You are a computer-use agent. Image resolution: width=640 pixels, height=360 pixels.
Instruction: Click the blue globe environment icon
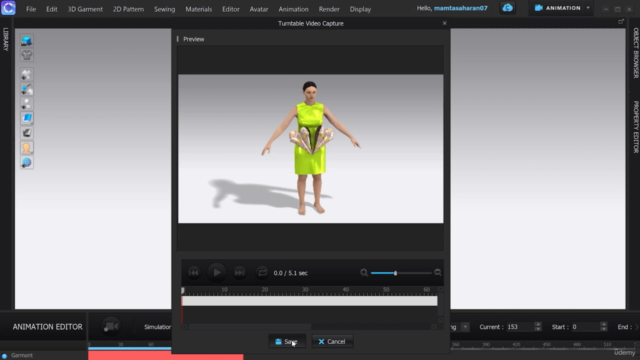point(27,162)
